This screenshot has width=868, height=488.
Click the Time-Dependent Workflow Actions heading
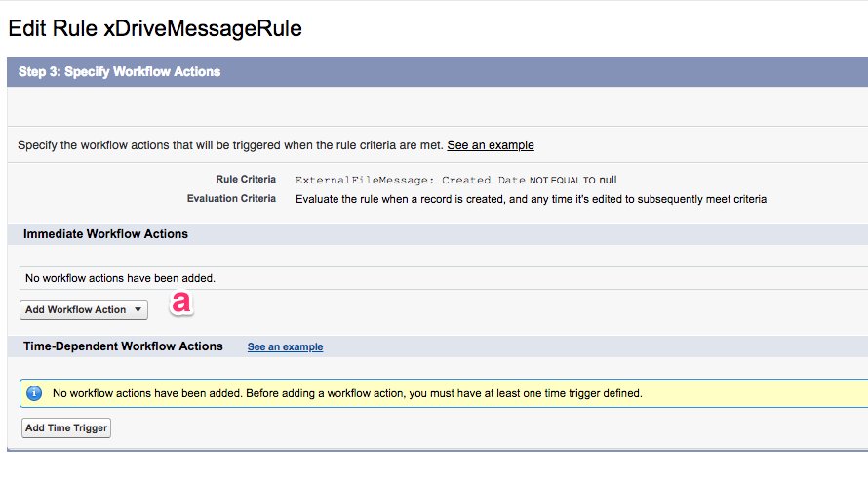tap(123, 346)
